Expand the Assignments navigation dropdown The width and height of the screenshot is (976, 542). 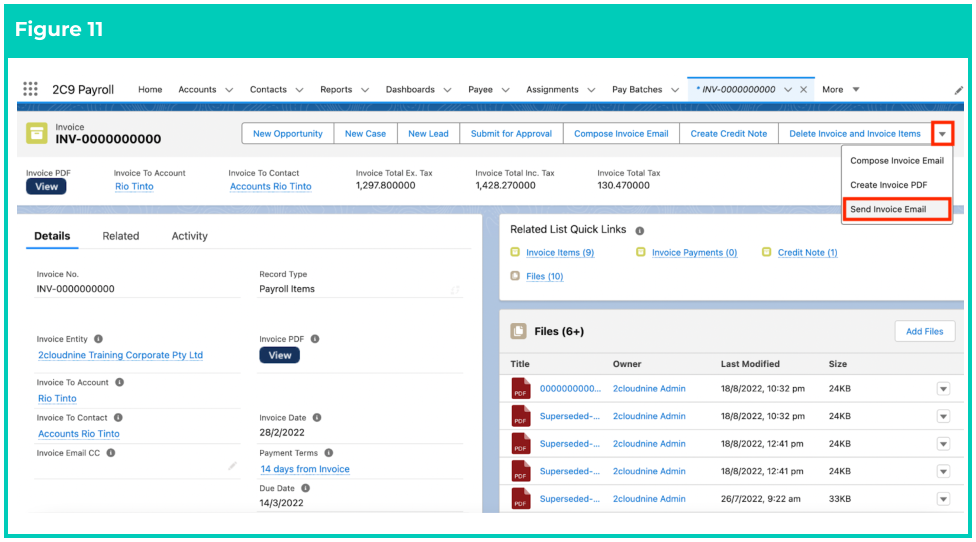click(591, 90)
